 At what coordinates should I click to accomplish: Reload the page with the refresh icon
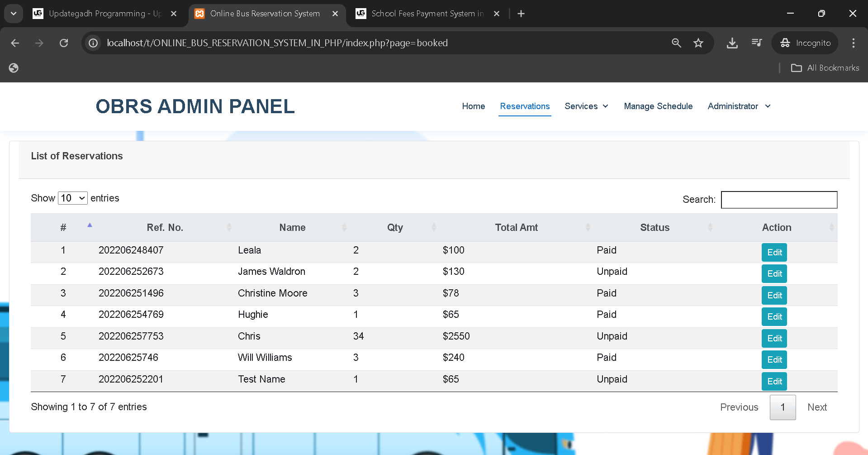pos(64,43)
